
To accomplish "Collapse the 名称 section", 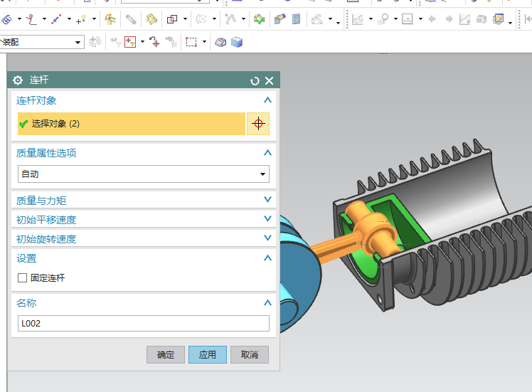I will click(267, 303).
